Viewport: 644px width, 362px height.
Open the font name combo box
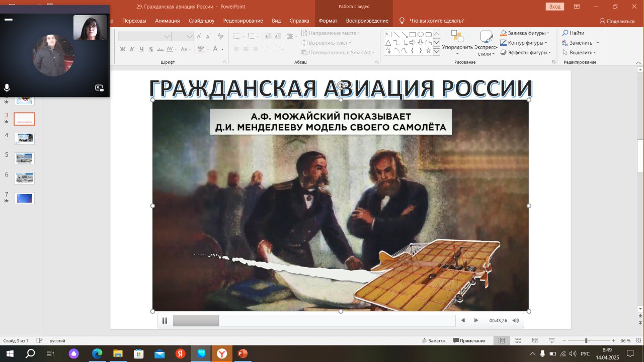[x=145, y=36]
